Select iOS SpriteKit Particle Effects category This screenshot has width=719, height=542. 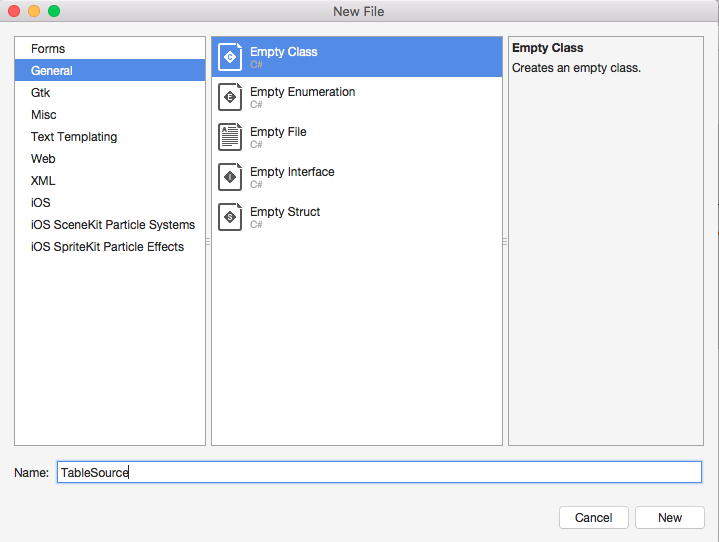tap(107, 247)
